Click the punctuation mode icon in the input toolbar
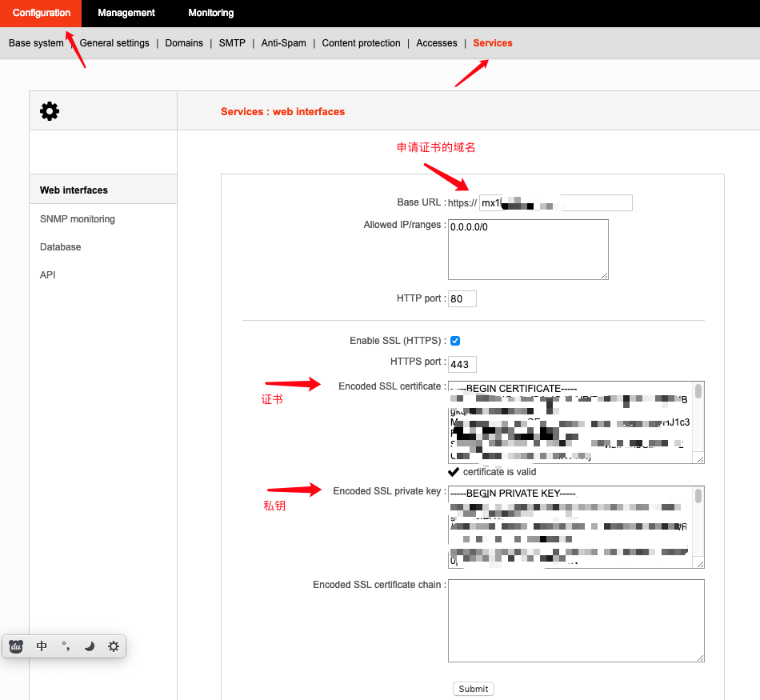760x700 pixels. 66,646
